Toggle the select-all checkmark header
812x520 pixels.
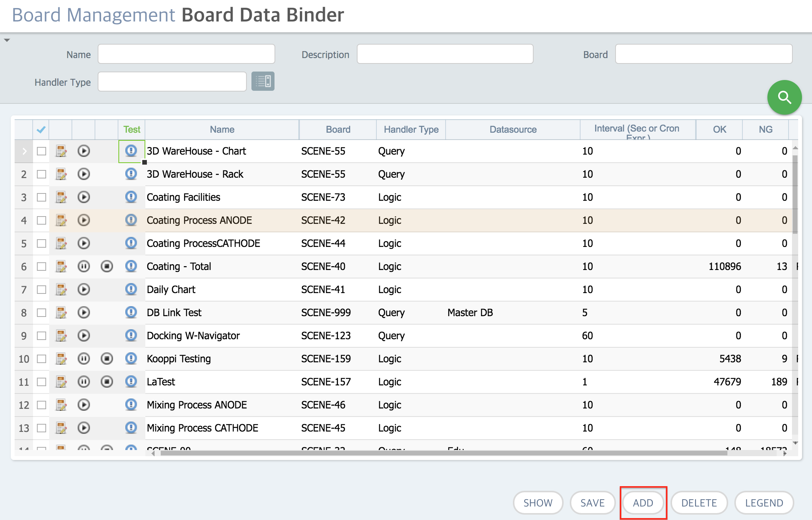click(41, 130)
